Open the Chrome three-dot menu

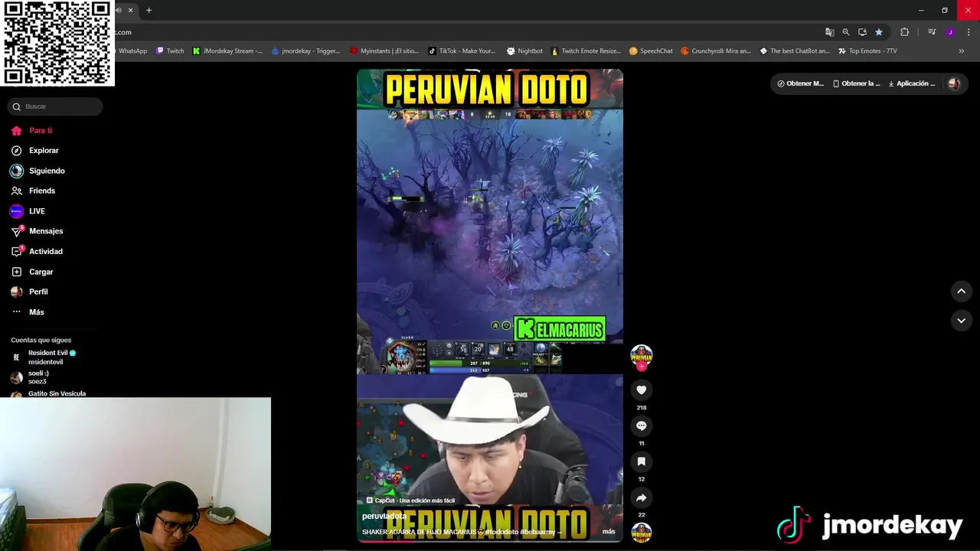point(969,32)
